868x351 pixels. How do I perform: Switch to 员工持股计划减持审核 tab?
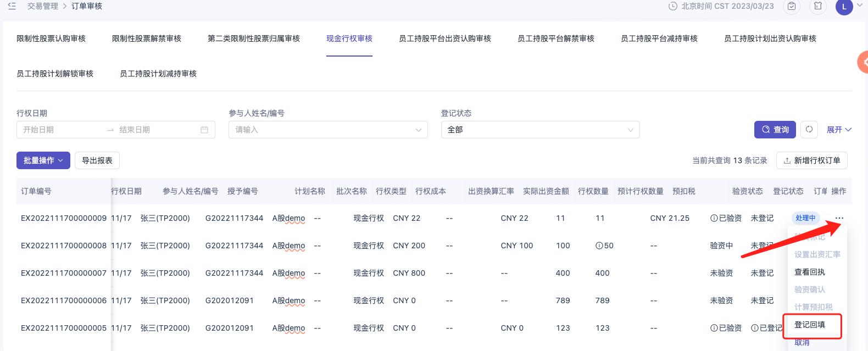pos(158,74)
